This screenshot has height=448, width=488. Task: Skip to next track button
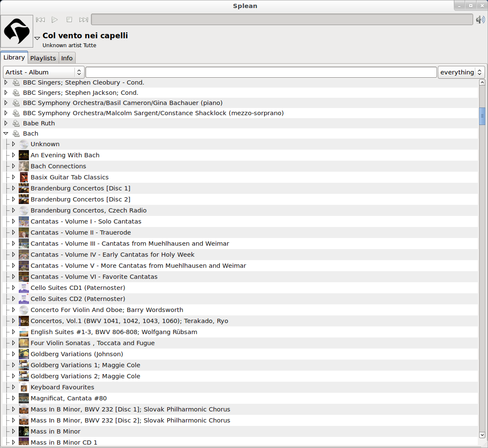point(83,20)
